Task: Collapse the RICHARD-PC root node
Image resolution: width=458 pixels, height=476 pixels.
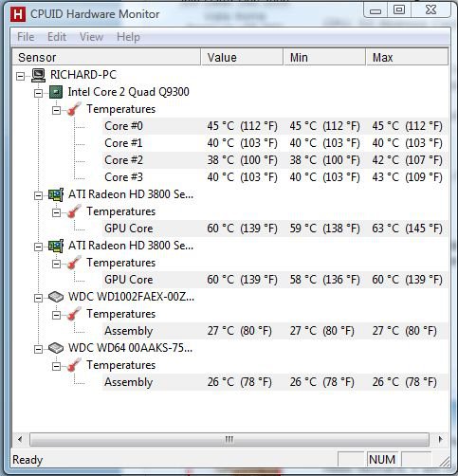Action: pyautogui.click(x=20, y=76)
